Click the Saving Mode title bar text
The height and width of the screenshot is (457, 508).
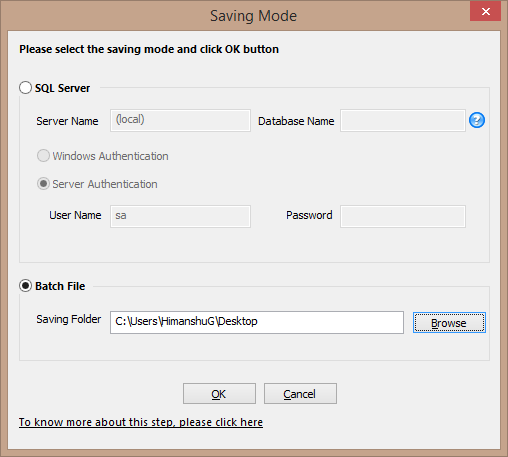pyautogui.click(x=253, y=16)
